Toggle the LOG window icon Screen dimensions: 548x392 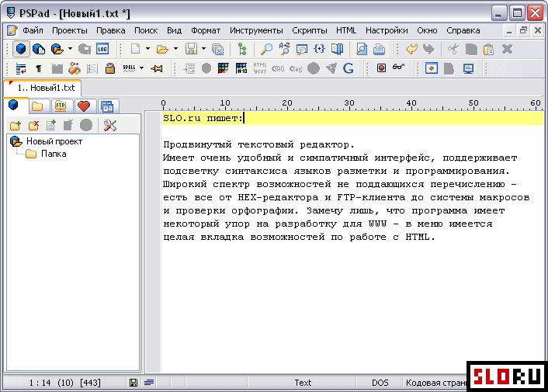[x=102, y=49]
